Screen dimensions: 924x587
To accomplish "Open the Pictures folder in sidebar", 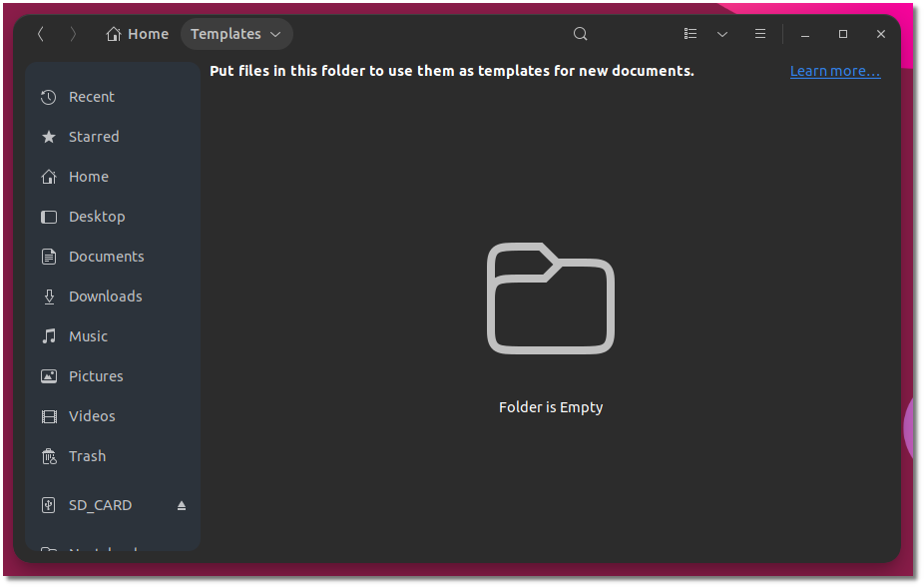I will 96,375.
